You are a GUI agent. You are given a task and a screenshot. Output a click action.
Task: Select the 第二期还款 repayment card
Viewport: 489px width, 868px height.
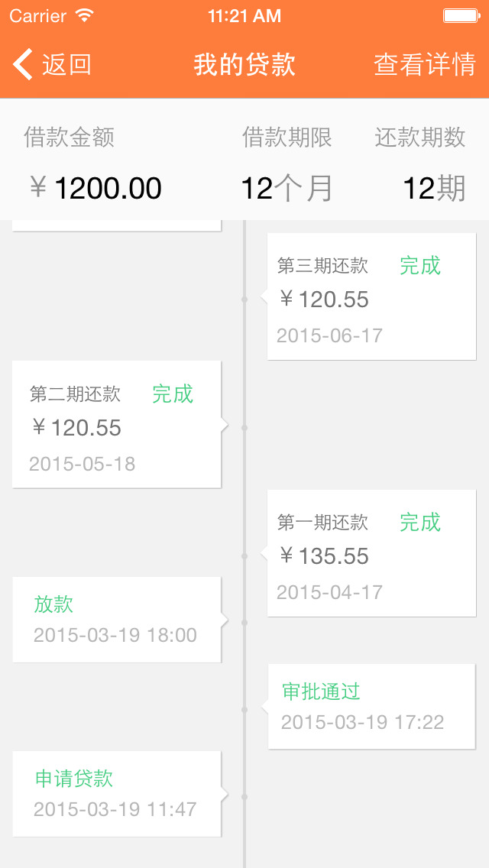117,425
